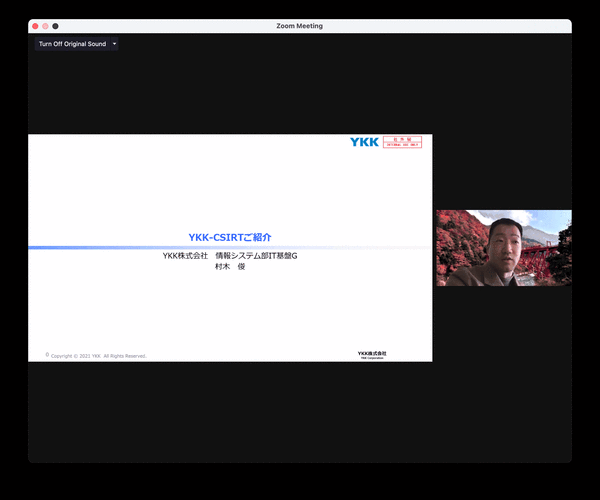Viewport: 600px width, 500px height.
Task: Open dropdown arrow beside Turn Off Original Sound
Action: point(114,44)
